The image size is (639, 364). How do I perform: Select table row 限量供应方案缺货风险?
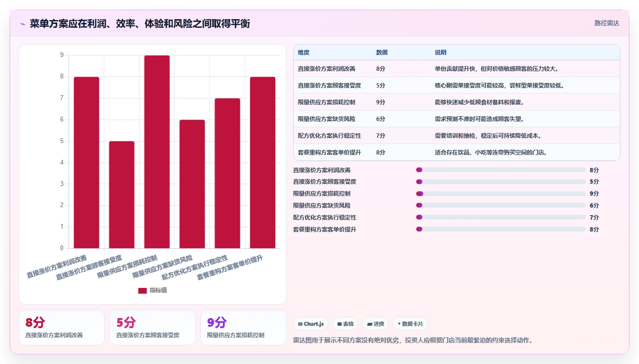(x=457, y=119)
